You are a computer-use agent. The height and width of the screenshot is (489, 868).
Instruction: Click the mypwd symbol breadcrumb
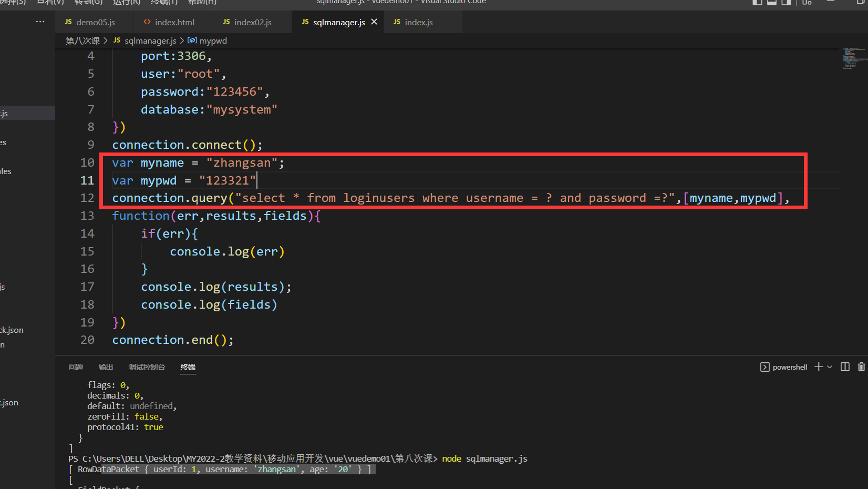click(x=208, y=40)
